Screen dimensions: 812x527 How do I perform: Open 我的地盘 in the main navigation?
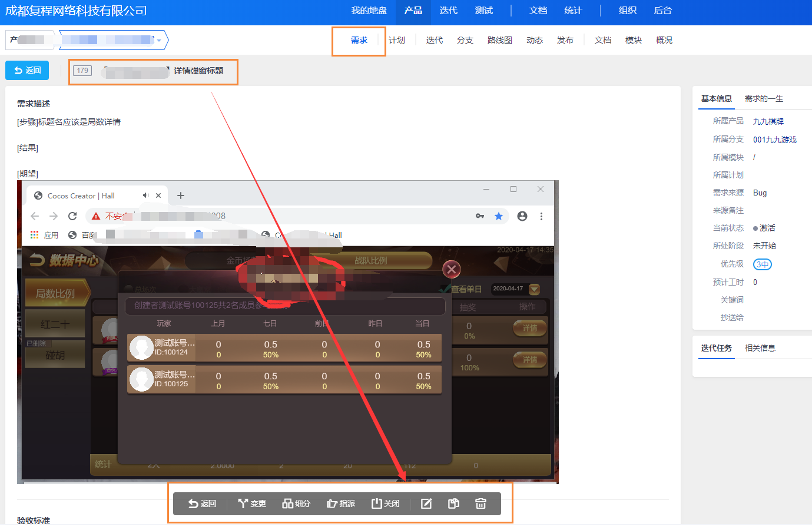[369, 11]
